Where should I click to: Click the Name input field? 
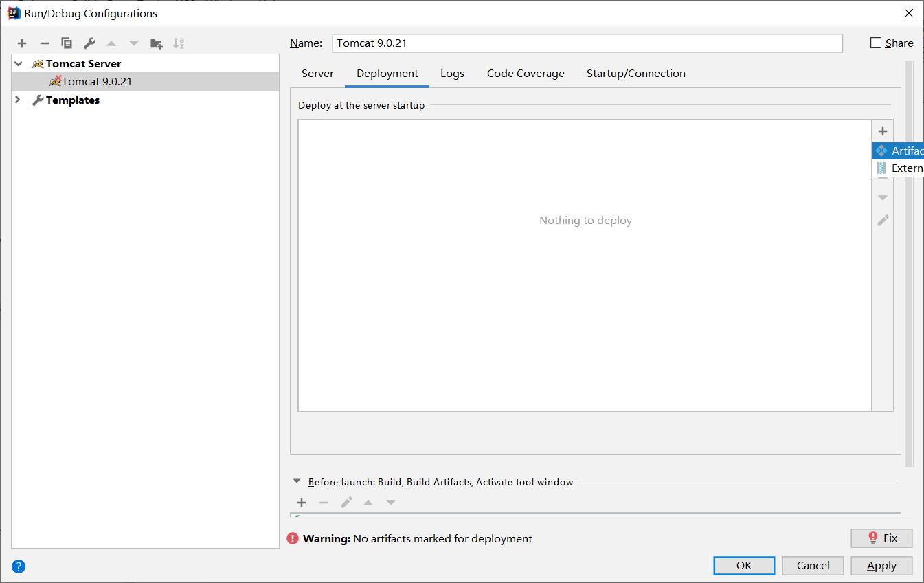click(x=587, y=43)
